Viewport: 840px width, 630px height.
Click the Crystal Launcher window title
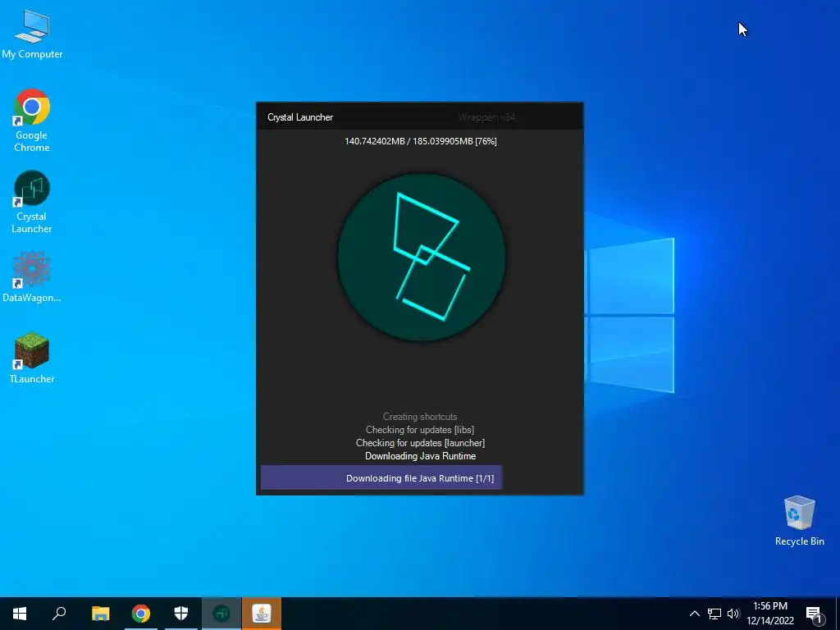(x=300, y=117)
